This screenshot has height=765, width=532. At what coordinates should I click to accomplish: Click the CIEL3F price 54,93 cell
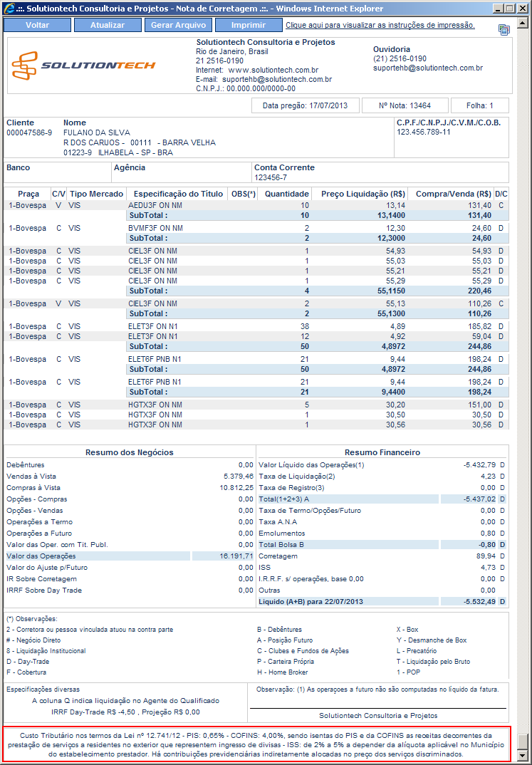395,251
